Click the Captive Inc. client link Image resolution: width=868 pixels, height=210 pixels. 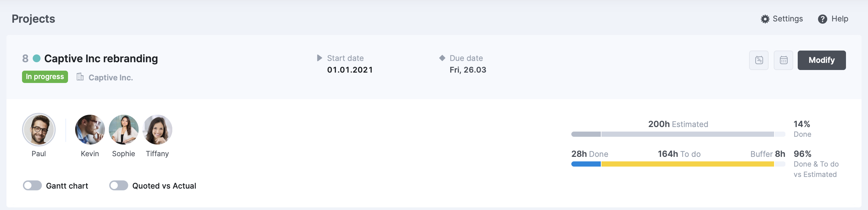click(110, 77)
